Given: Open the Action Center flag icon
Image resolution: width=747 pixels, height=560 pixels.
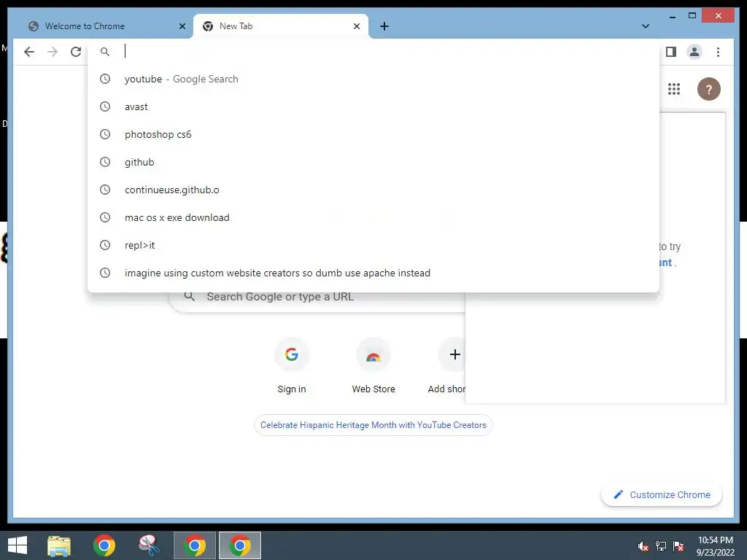Looking at the screenshot, I should pyautogui.click(x=678, y=546).
